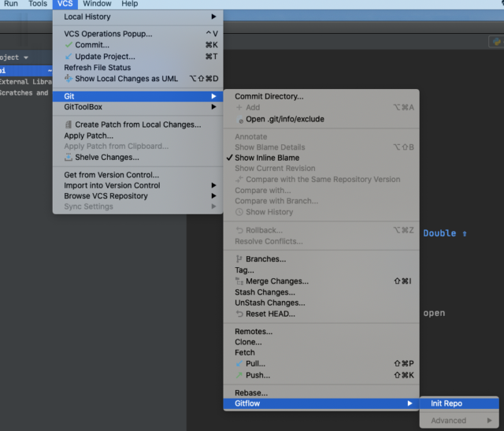Expand the GitToolBox submenu
The image size is (504, 431).
pyautogui.click(x=138, y=107)
